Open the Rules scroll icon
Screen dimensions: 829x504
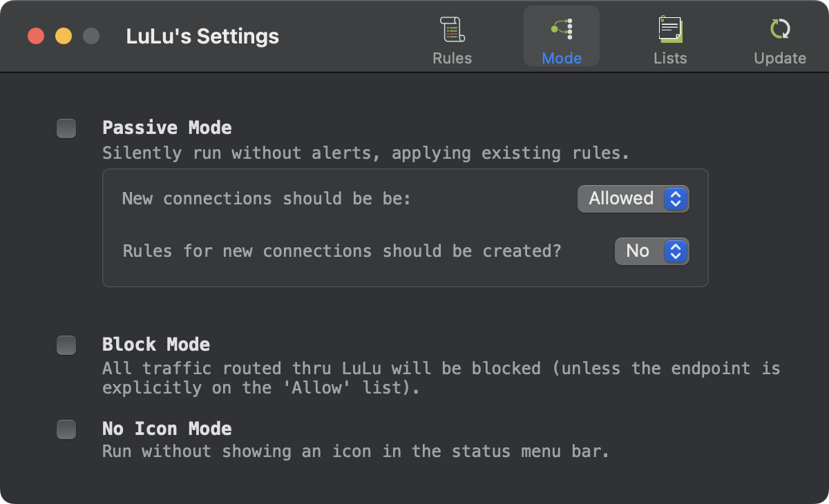452,29
